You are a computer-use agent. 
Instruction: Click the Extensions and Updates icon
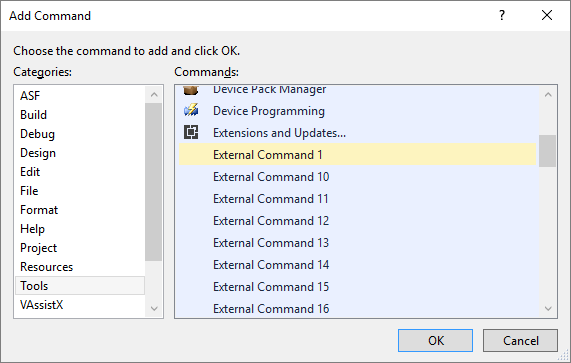point(191,132)
